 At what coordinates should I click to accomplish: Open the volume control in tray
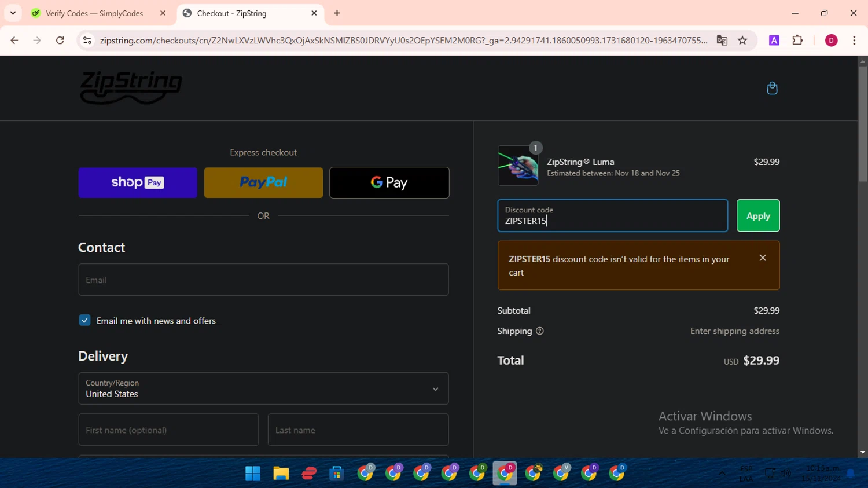point(786,474)
